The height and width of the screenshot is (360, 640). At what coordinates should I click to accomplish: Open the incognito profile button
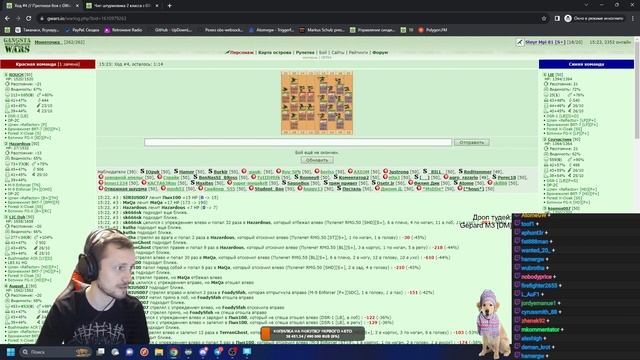click(x=594, y=18)
